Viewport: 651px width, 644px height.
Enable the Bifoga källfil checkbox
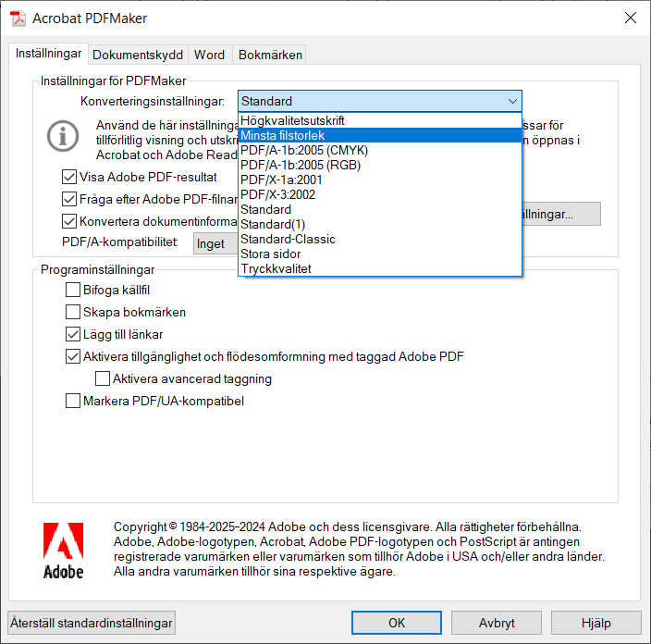(x=73, y=291)
